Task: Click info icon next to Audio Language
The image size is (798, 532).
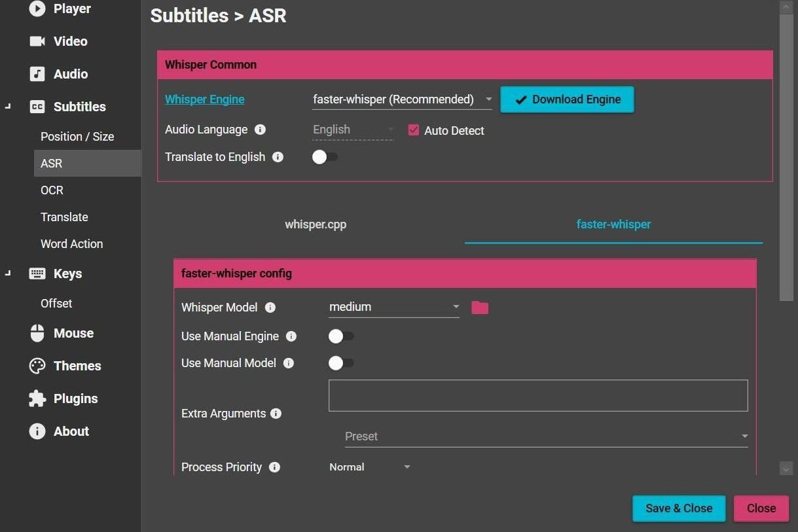Action: coord(260,130)
